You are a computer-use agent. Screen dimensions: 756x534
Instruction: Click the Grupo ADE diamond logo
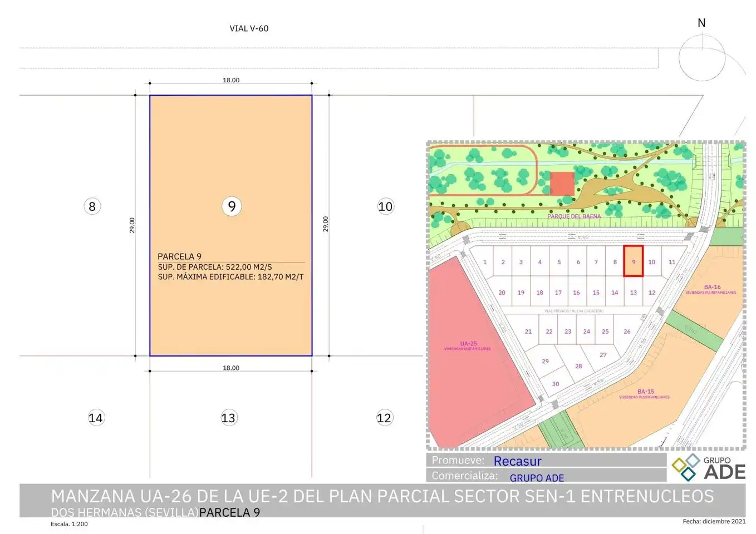684,467
